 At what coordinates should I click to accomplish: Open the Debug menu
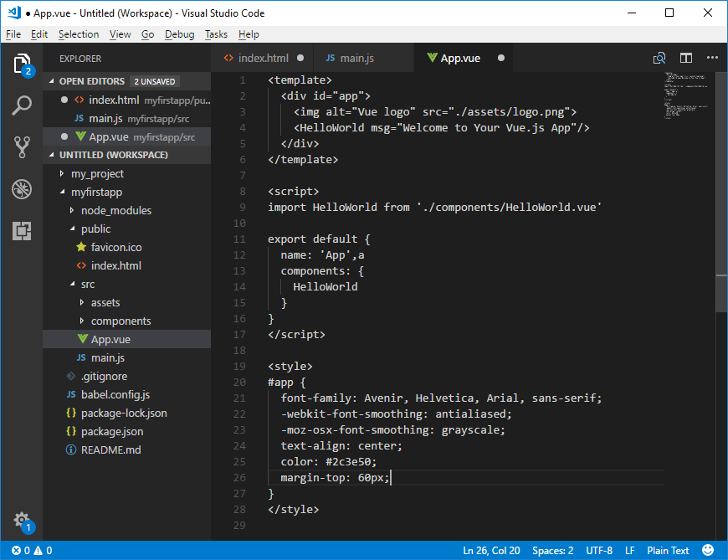(x=180, y=34)
